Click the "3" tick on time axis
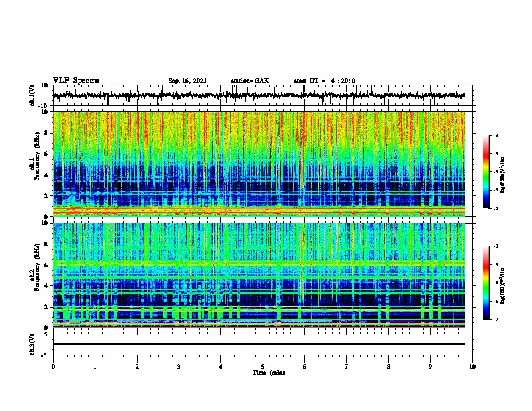Image resolution: width=532 pixels, height=411 pixels. click(x=179, y=367)
